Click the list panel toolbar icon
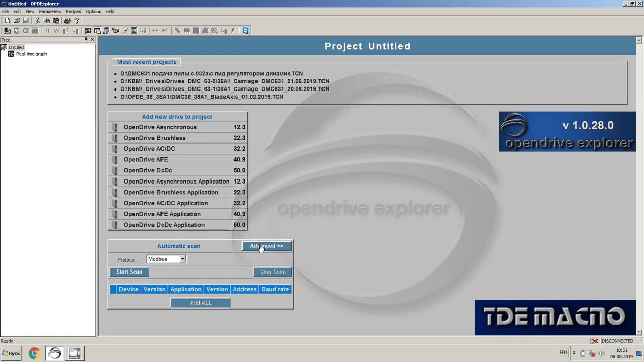 134,31
